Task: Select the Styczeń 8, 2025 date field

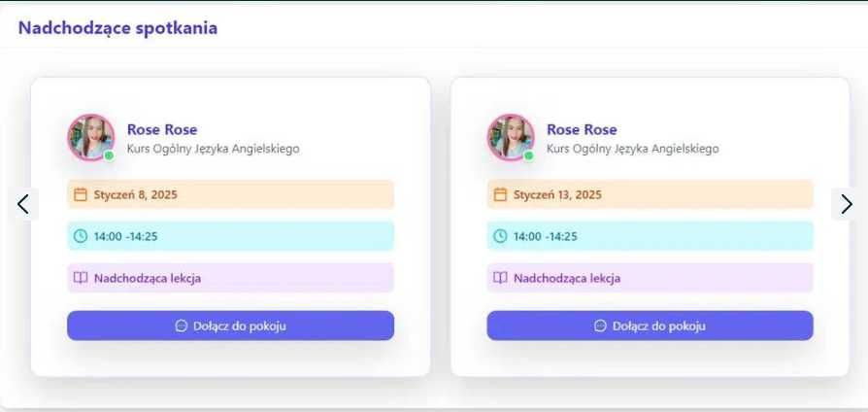Action: 230,194
